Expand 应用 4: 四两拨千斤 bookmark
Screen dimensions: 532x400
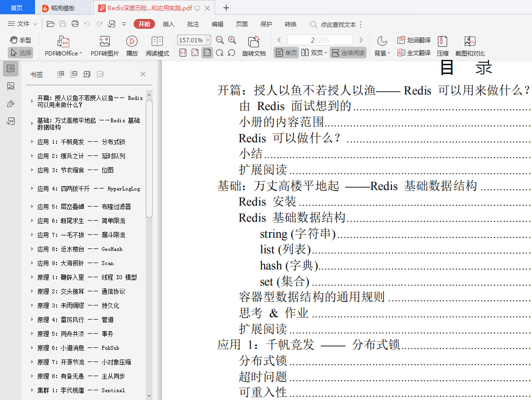coord(32,189)
